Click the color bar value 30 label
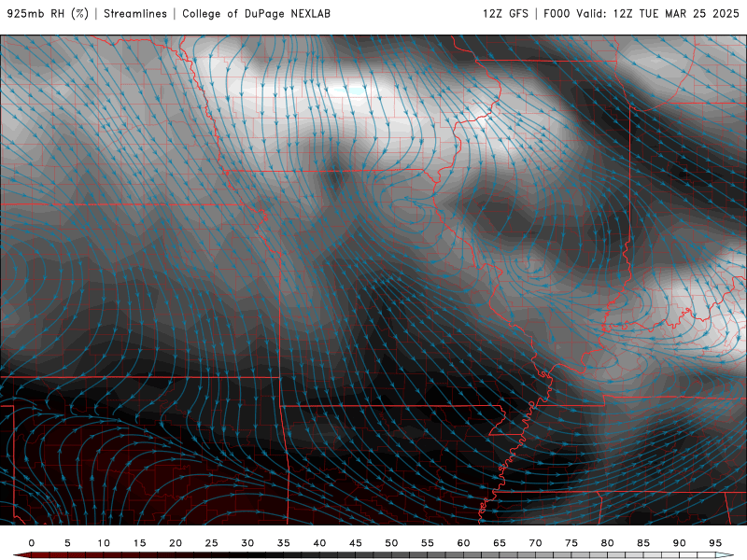The image size is (747, 560). click(x=247, y=543)
